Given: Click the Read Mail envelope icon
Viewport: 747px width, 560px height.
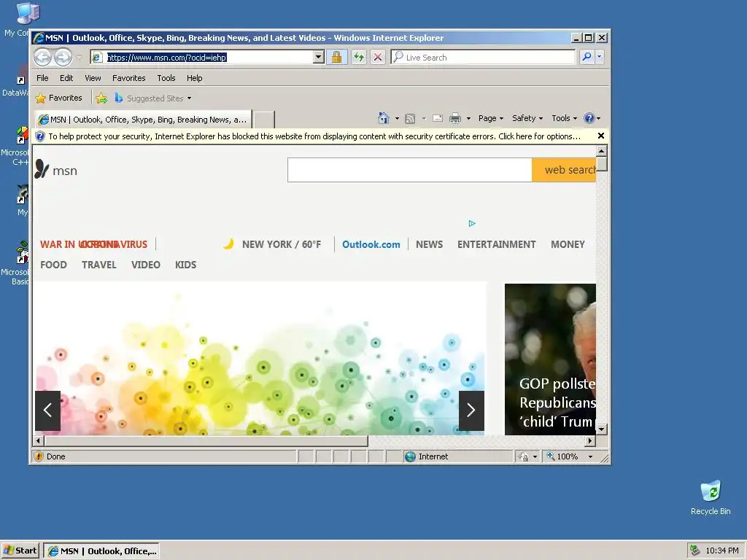Looking at the screenshot, I should [438, 118].
